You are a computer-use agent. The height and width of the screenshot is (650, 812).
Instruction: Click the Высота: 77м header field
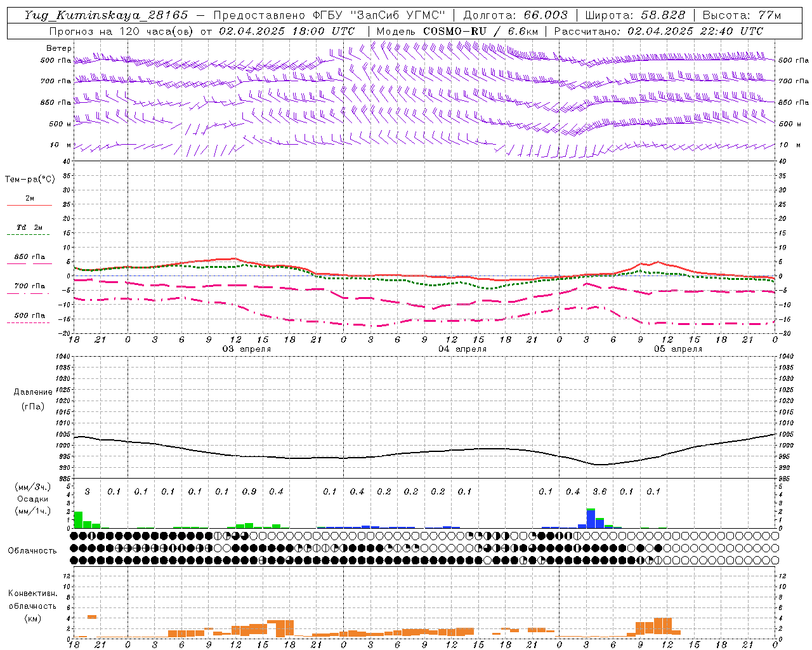(x=742, y=15)
